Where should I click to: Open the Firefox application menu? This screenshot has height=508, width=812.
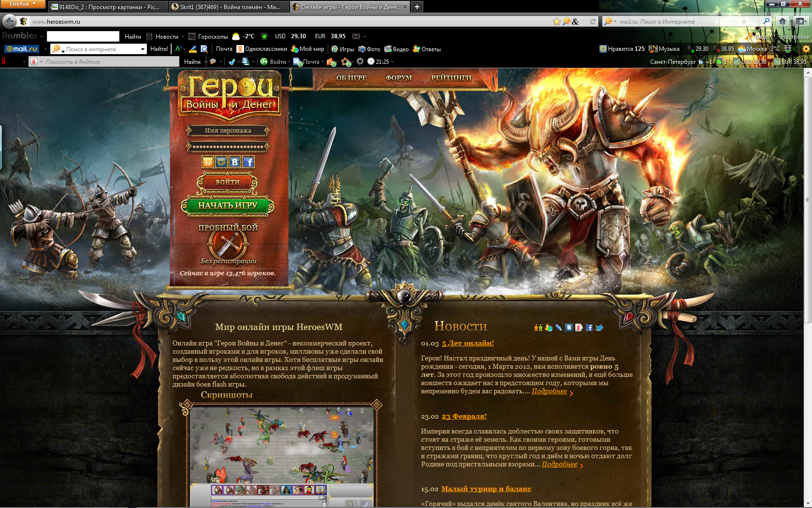(x=23, y=4)
